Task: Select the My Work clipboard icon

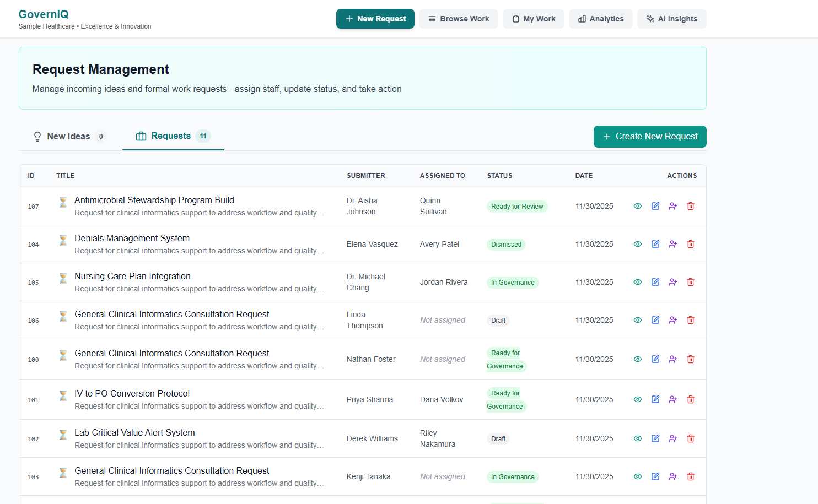Action: click(x=517, y=19)
